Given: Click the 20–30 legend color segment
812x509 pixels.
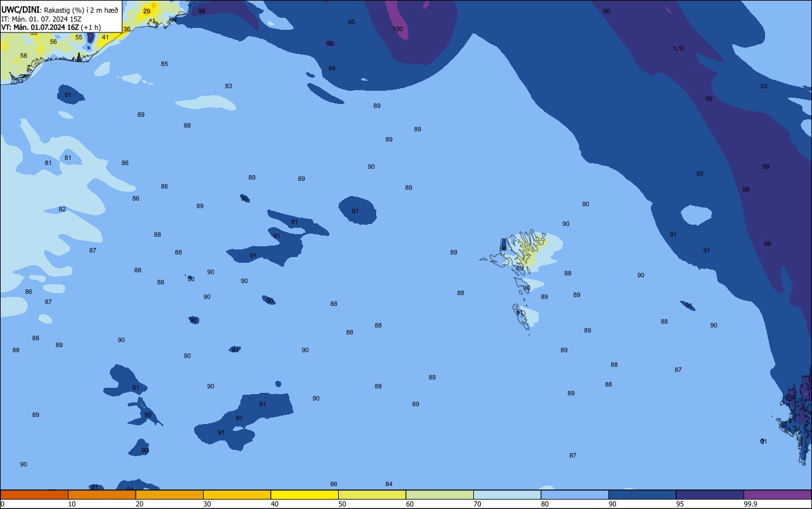Looking at the screenshot, I should (x=169, y=494).
